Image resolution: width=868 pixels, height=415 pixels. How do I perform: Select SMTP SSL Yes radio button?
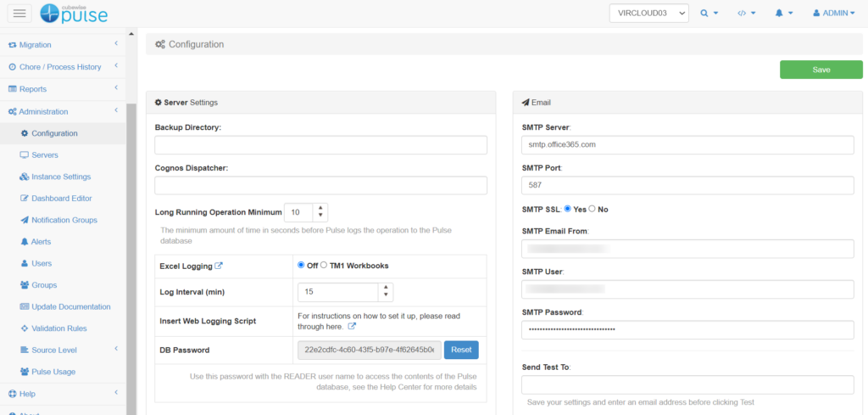pyautogui.click(x=568, y=209)
